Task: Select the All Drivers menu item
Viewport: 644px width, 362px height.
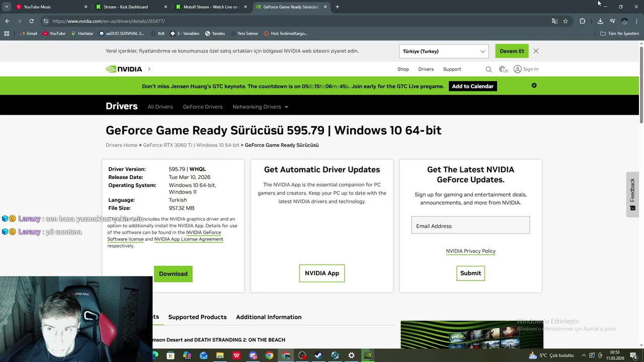Action: [160, 107]
